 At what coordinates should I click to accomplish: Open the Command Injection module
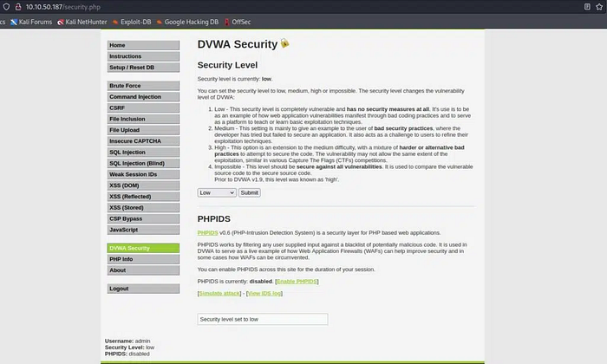click(143, 97)
